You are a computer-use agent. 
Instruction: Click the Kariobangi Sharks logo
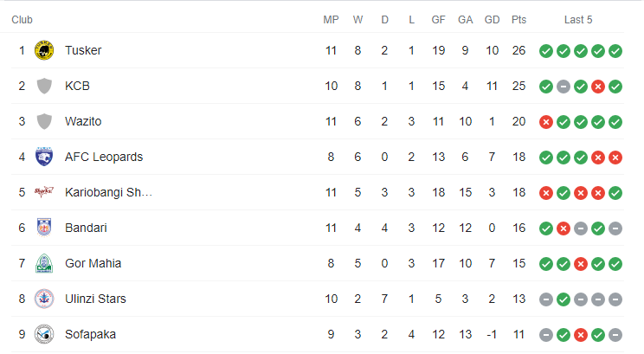click(44, 192)
